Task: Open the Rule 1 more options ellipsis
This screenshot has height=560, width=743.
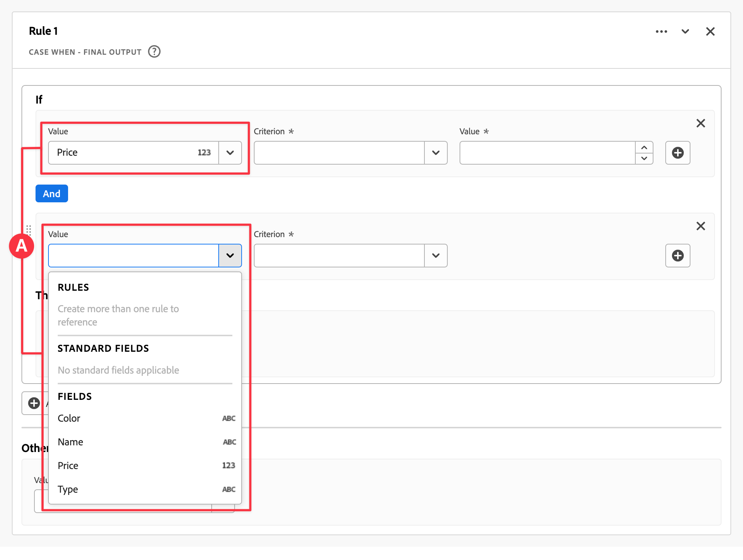Action: 661,31
